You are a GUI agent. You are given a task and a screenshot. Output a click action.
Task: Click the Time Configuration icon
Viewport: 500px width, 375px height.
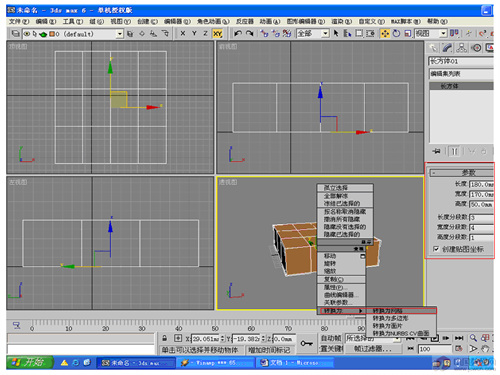click(x=459, y=349)
